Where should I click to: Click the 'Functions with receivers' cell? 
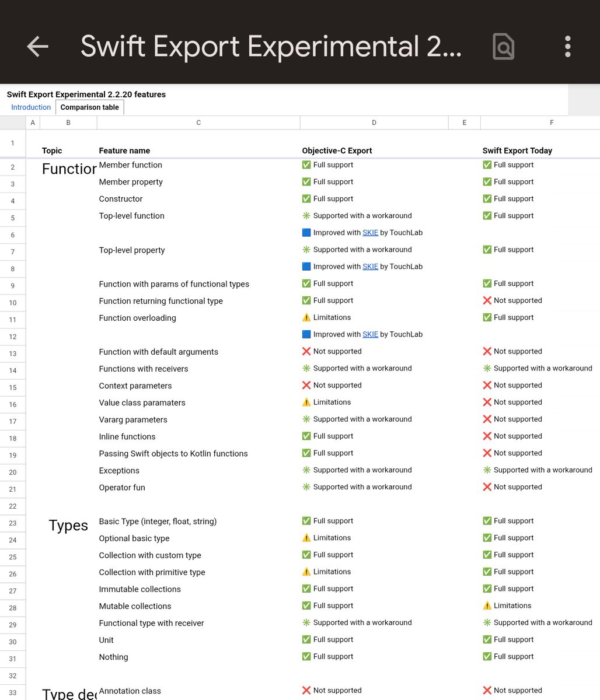[144, 369]
